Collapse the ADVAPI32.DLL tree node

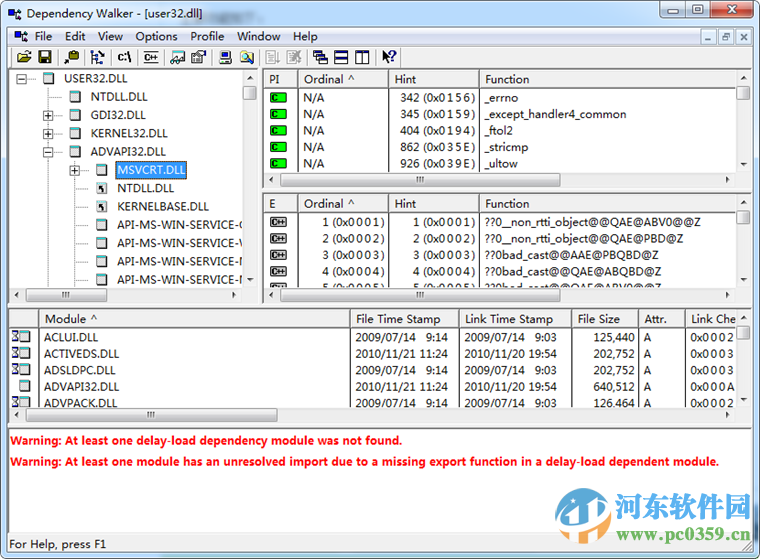[x=48, y=152]
